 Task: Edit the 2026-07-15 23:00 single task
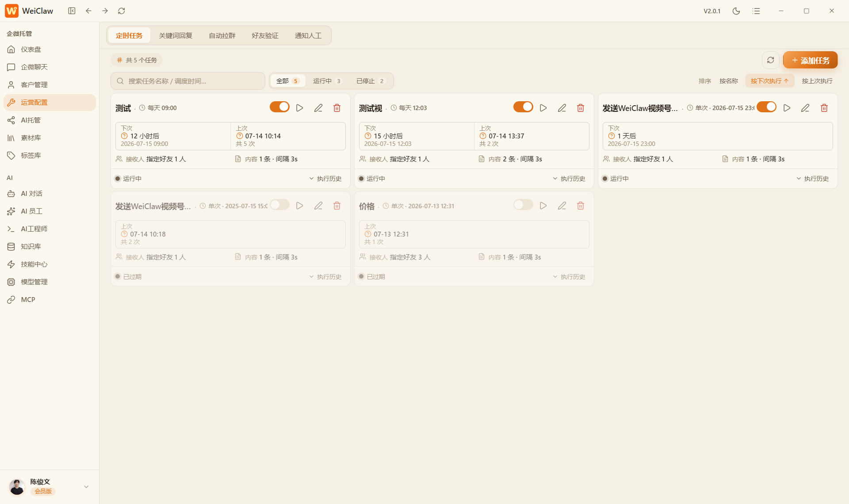806,108
